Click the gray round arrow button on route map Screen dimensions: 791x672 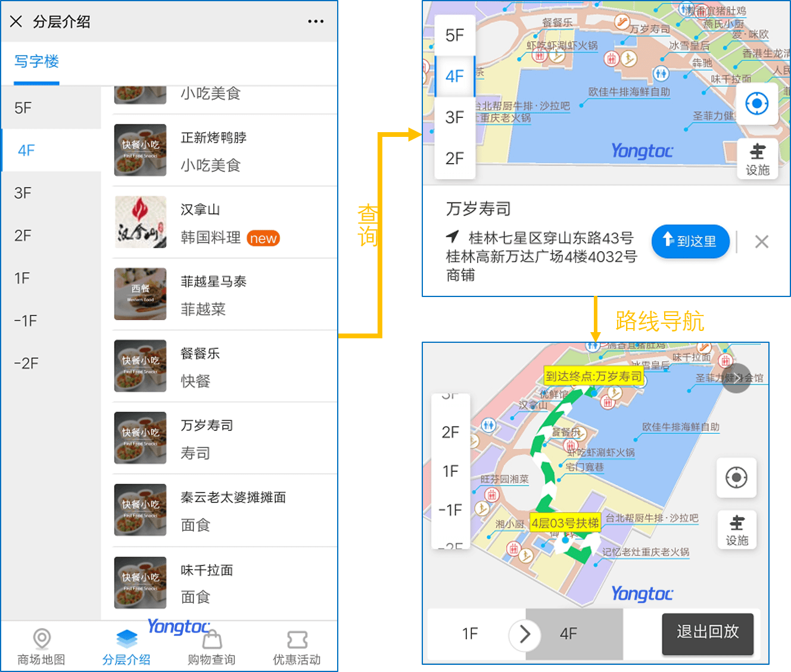point(737,378)
